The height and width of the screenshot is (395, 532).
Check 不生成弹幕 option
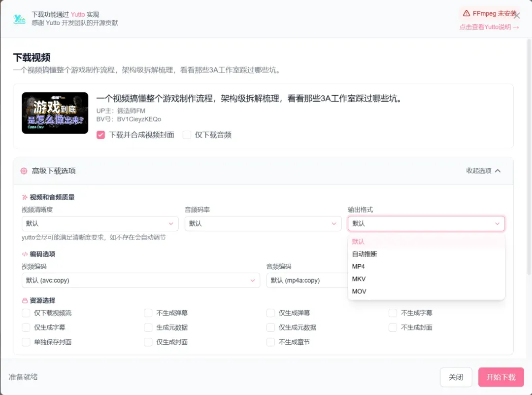point(148,313)
